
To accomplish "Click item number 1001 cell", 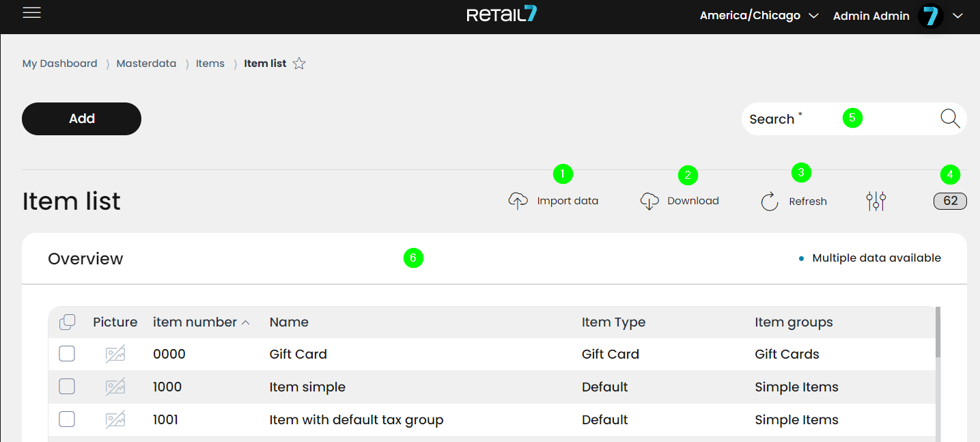I will (165, 419).
